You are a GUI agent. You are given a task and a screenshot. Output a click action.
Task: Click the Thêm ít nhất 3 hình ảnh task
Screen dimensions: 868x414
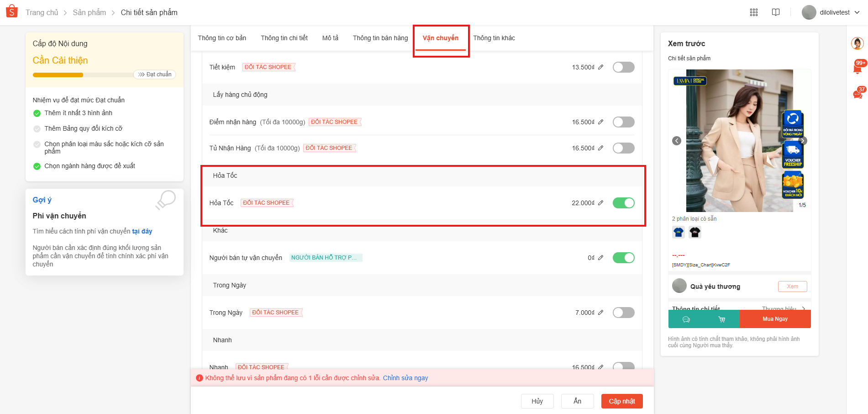click(79, 113)
